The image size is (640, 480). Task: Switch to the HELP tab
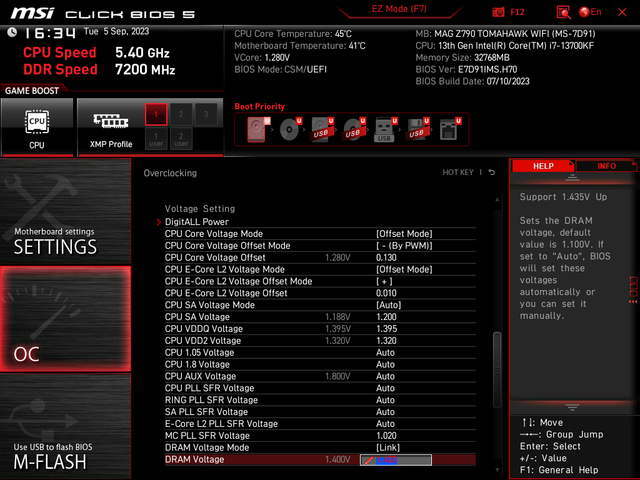click(x=543, y=166)
